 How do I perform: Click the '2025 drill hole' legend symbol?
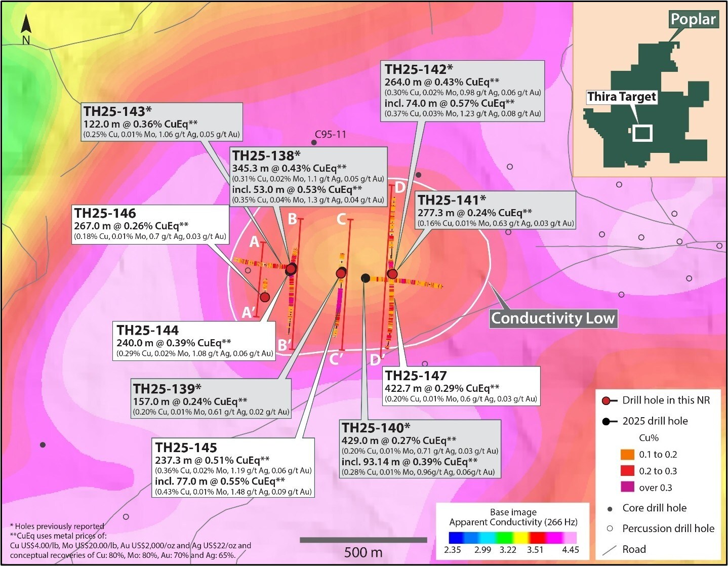click(608, 421)
